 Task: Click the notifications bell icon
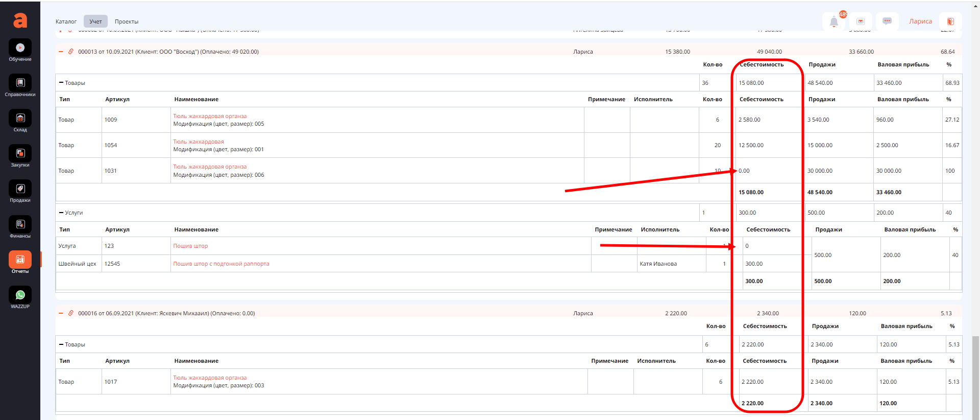[x=834, y=21]
